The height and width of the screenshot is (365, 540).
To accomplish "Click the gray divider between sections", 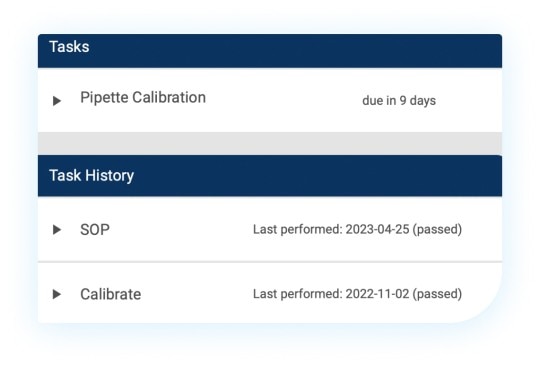I will 270,144.
